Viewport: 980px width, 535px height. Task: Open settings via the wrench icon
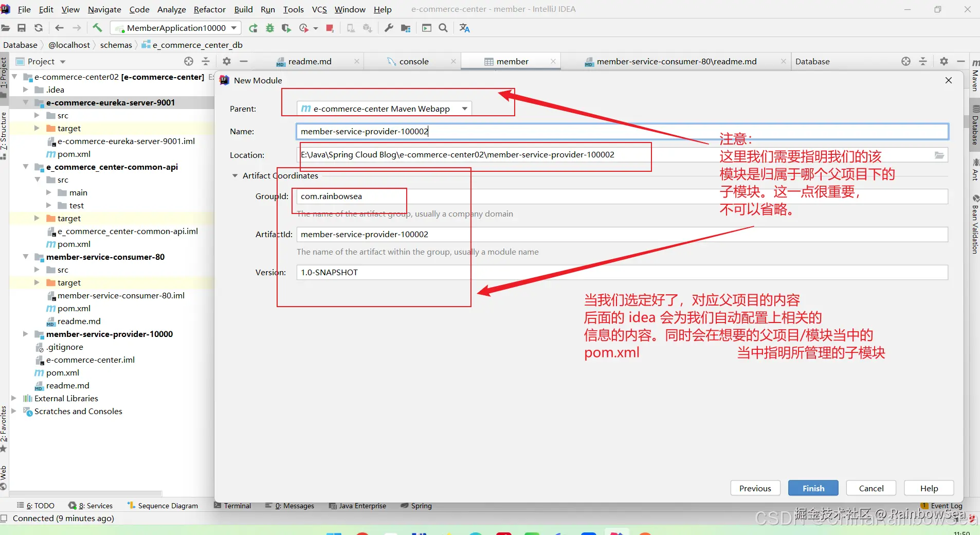coord(389,28)
